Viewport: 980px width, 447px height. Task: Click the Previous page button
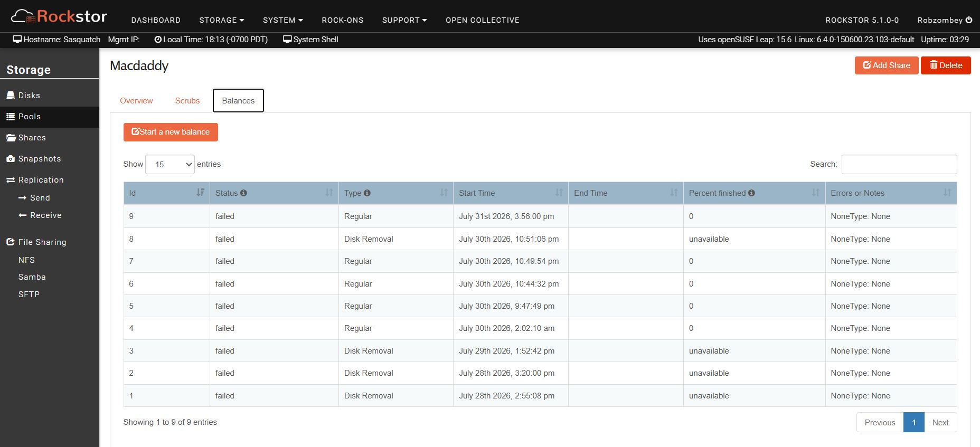point(880,423)
